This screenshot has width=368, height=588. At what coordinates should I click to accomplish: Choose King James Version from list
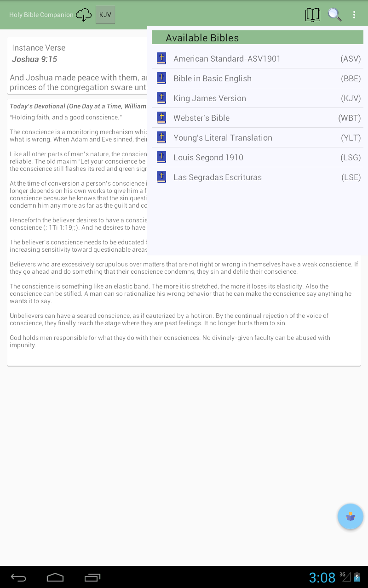pyautogui.click(x=258, y=98)
